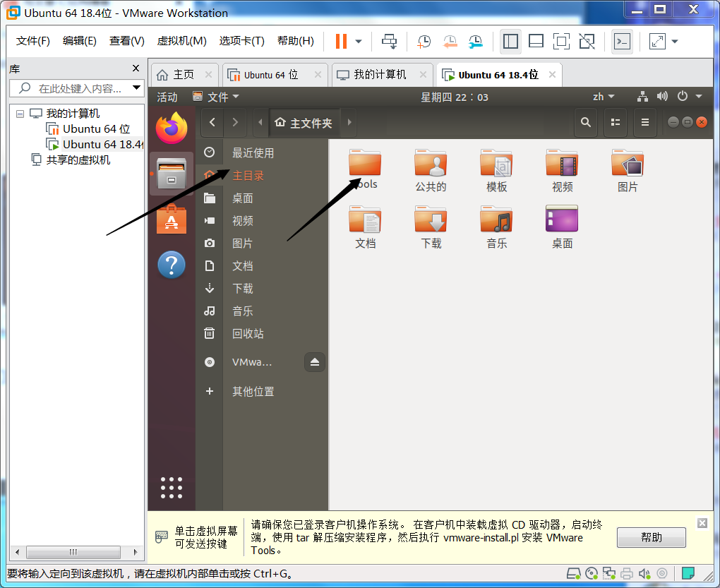
Task: Select 共享的虚拟机 in the library tree
Action: click(78, 160)
